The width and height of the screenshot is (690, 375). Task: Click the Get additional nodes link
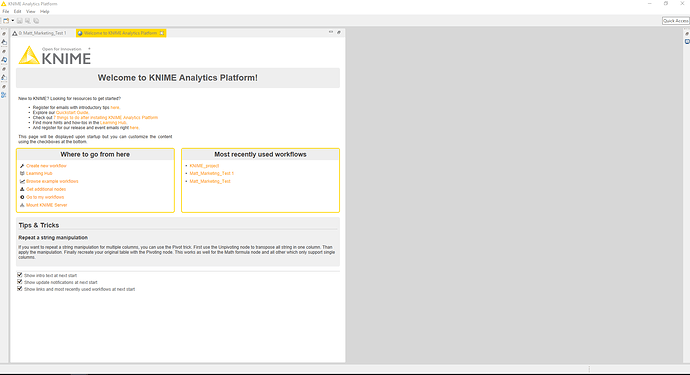[46, 189]
